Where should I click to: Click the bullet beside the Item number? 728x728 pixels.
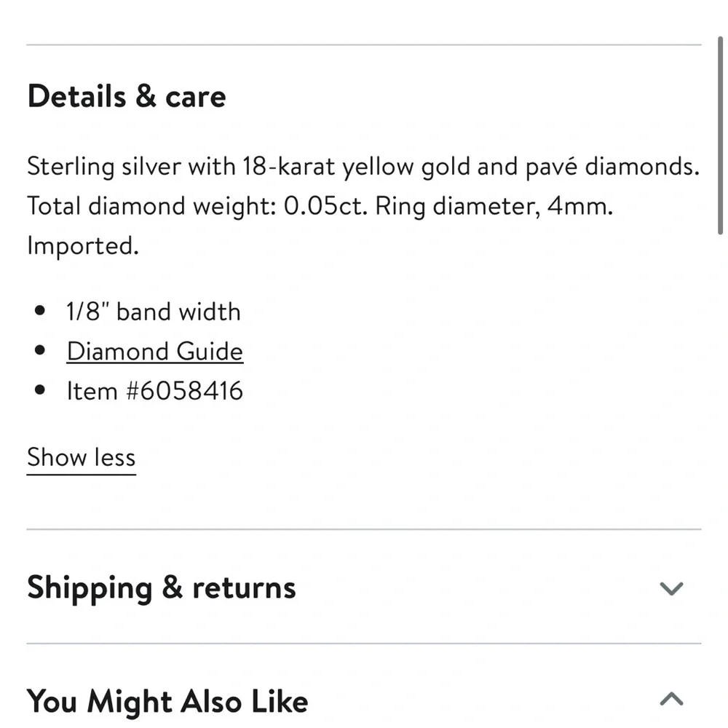(40, 392)
